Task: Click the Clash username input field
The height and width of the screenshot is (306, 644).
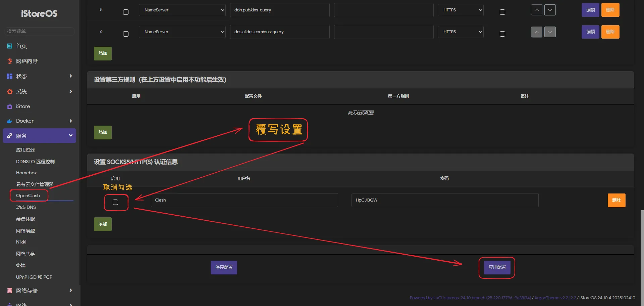Action: click(x=244, y=200)
